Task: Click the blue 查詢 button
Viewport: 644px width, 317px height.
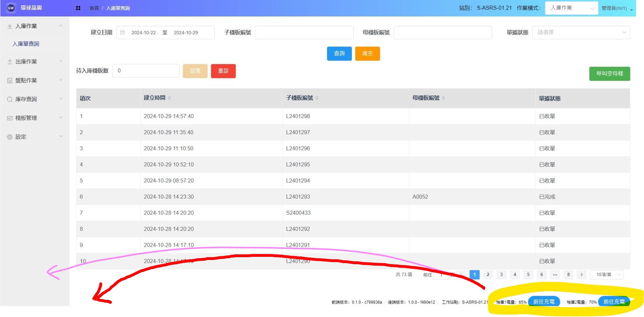Action: tap(339, 54)
